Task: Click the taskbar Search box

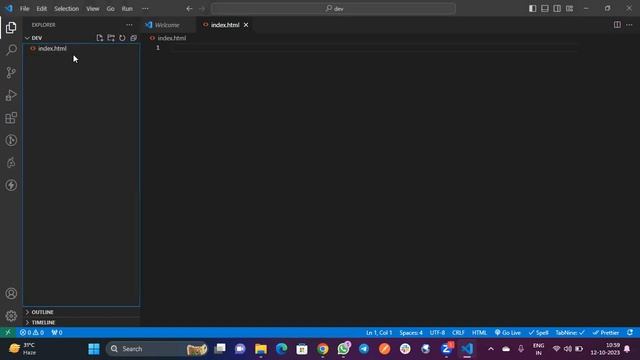Action: click(157, 349)
